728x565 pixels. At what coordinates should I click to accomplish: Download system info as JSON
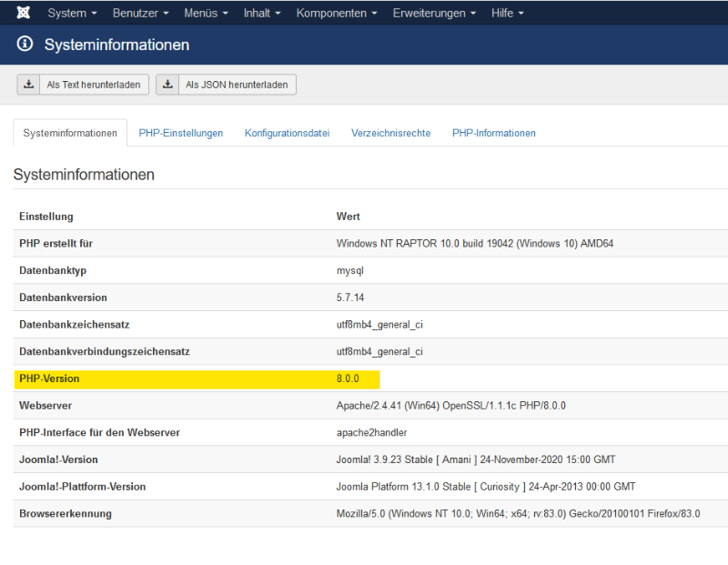(x=226, y=85)
